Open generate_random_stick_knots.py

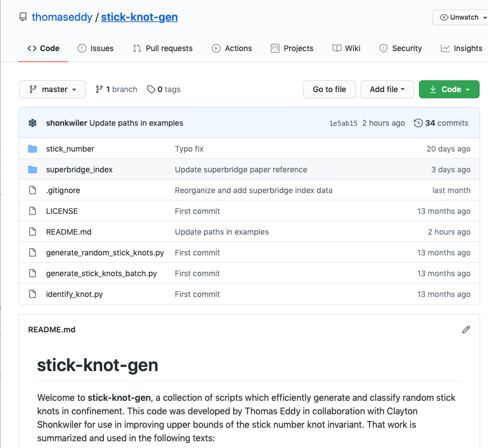[x=105, y=253]
